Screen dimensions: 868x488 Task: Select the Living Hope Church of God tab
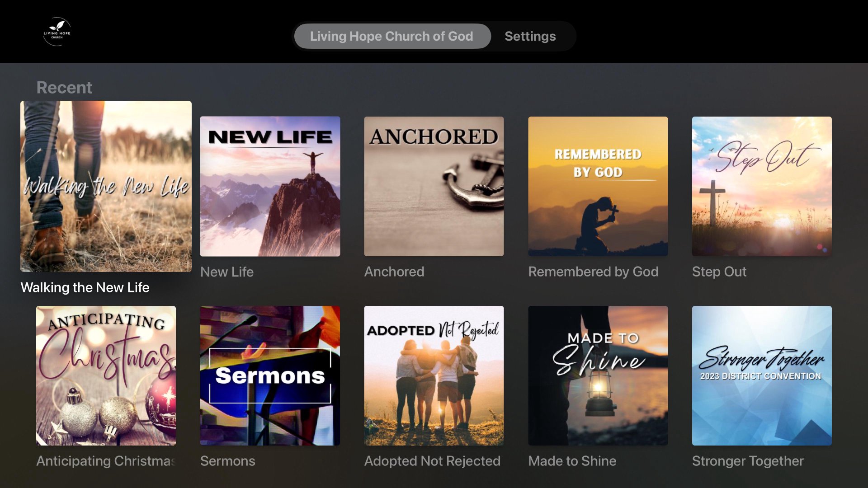click(392, 36)
